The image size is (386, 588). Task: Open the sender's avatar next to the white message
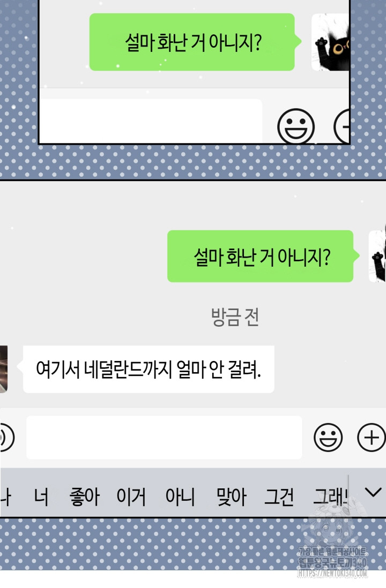pyautogui.click(x=4, y=370)
